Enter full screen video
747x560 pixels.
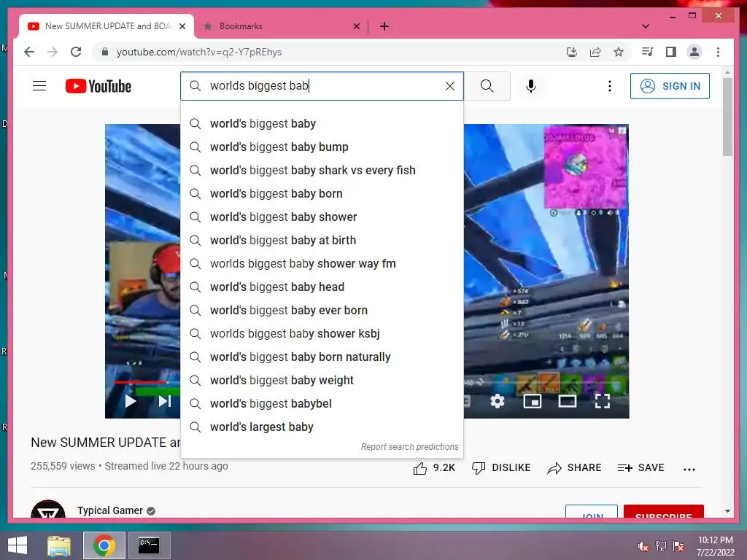click(x=602, y=402)
